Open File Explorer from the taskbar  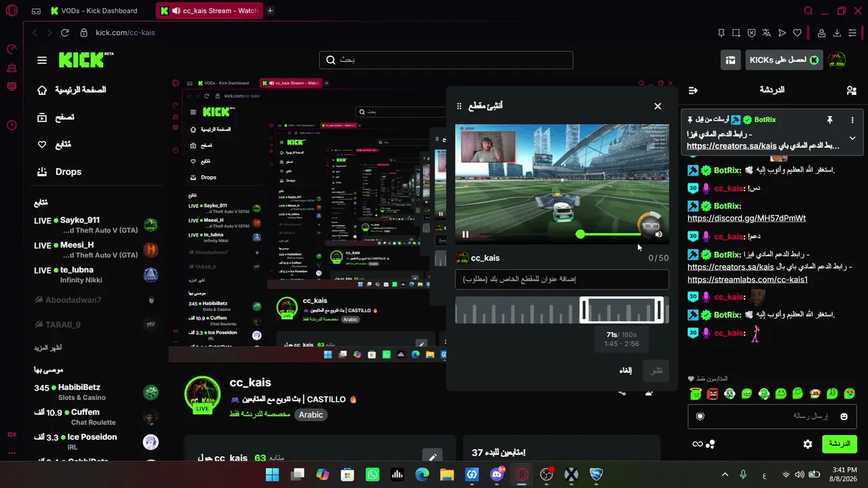[447, 474]
